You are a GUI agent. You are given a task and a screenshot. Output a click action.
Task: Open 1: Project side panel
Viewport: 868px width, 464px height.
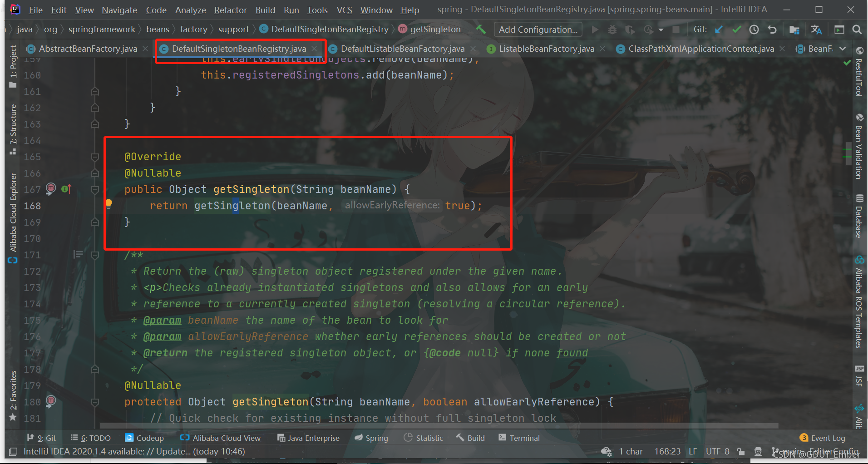click(x=13, y=67)
